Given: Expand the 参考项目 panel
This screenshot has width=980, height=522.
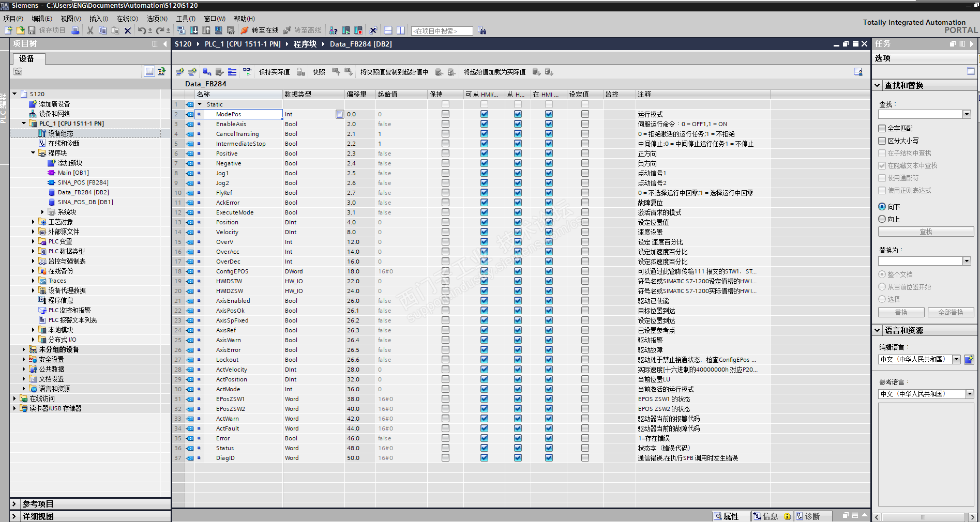Looking at the screenshot, I should (x=14, y=504).
